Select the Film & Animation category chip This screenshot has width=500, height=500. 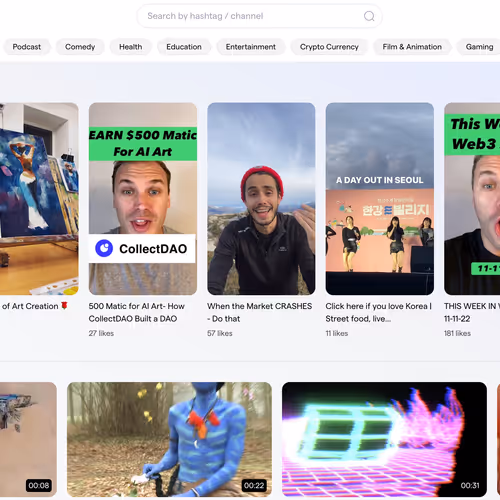pyautogui.click(x=412, y=47)
